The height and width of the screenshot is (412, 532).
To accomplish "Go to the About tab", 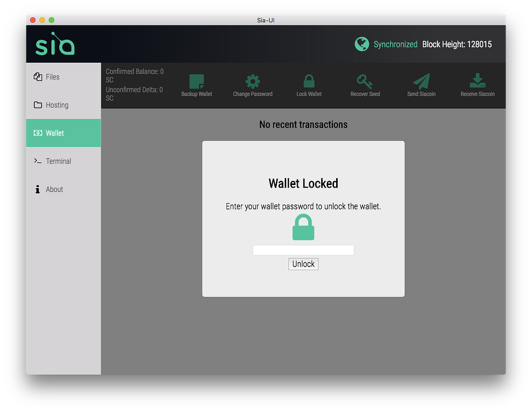I will [x=64, y=189].
